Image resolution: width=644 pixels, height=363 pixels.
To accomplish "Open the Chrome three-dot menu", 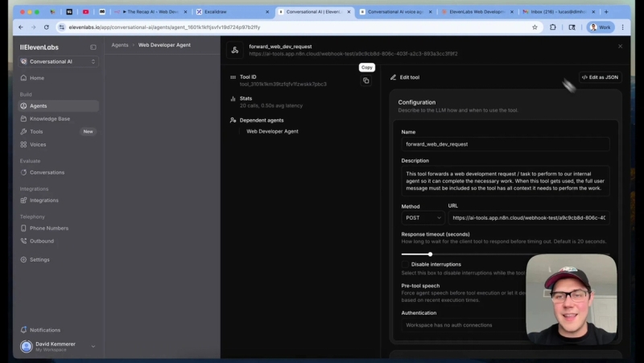I will click(622, 27).
